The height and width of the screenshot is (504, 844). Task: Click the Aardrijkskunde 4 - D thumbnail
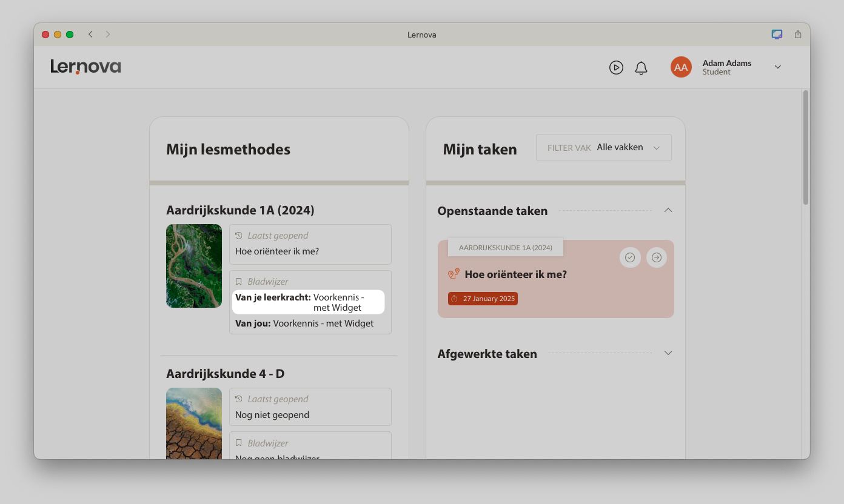pyautogui.click(x=194, y=423)
